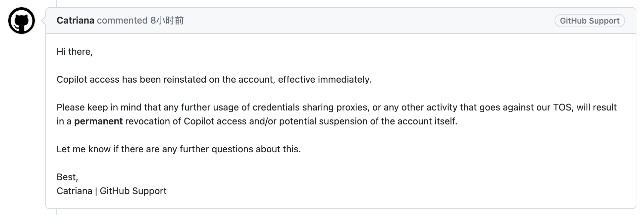Click the comment box pointer arrow beside avatar

[x=43, y=21]
